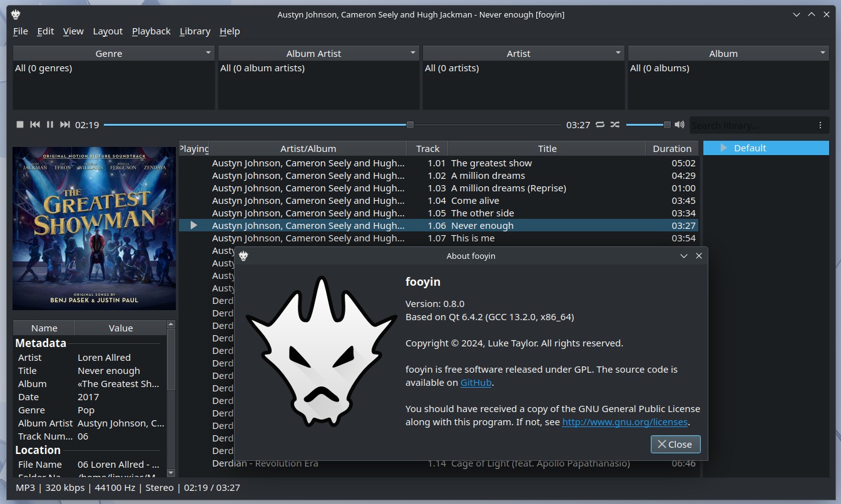The image size is (841, 504).
Task: Open the Genre filter dropdown arrow
Action: [x=208, y=53]
